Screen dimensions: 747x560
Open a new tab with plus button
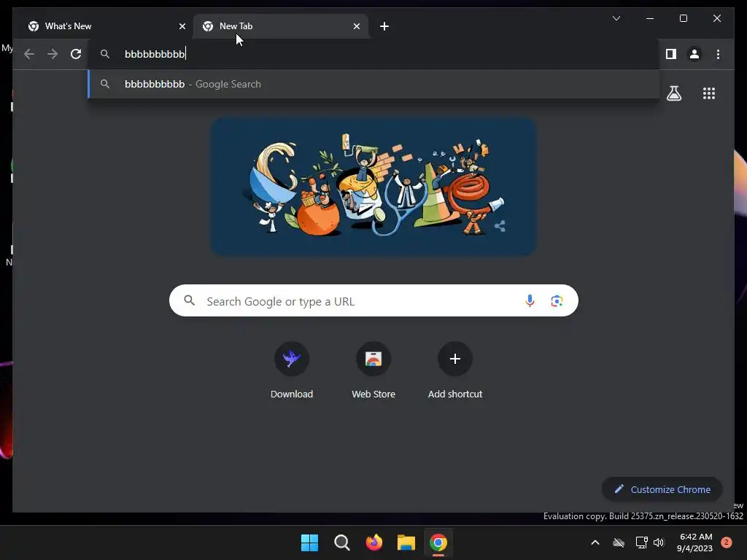[384, 26]
